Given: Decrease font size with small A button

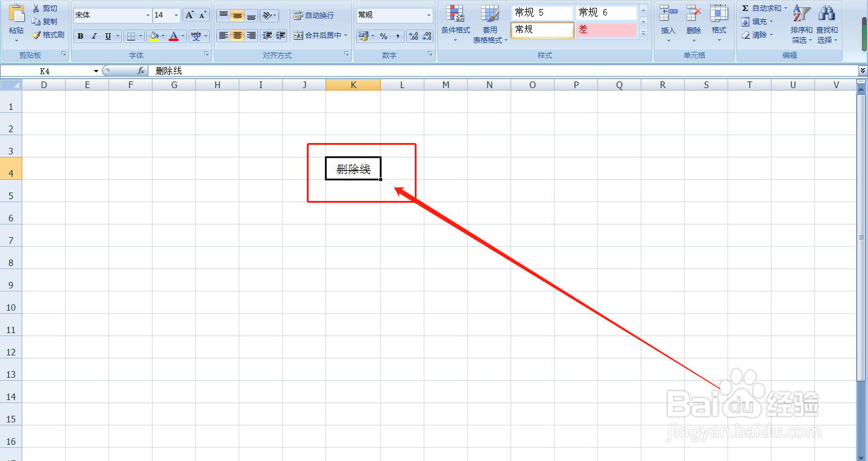Looking at the screenshot, I should [x=203, y=15].
